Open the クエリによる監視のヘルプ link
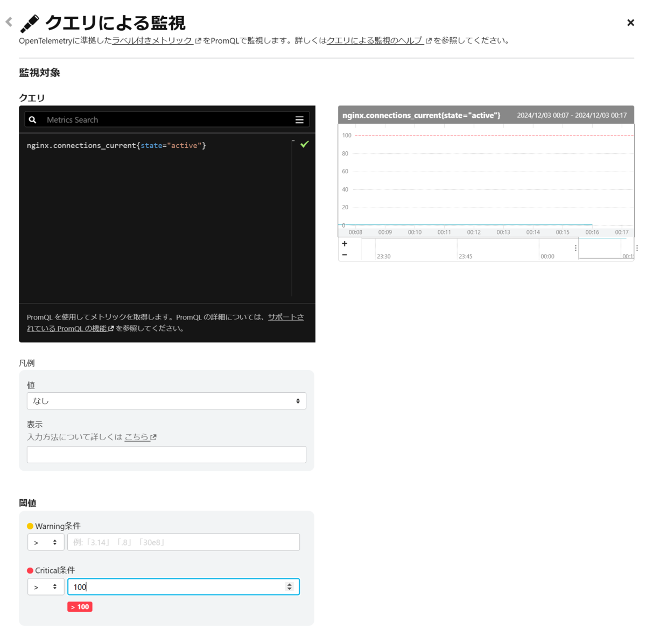 click(x=375, y=40)
